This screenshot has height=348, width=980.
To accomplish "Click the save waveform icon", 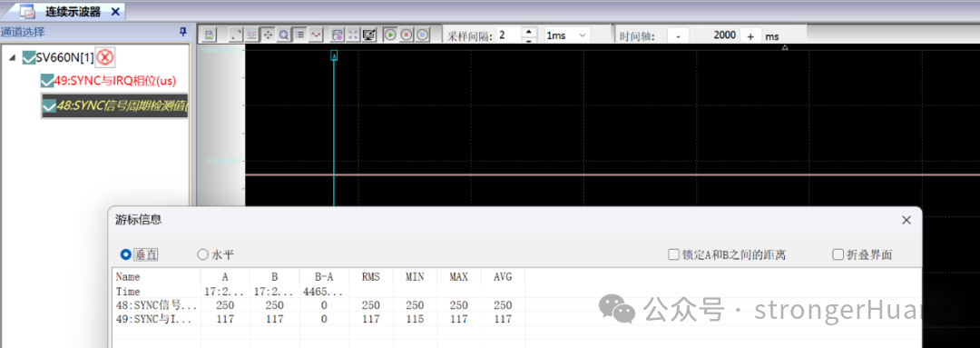I will pos(209,35).
